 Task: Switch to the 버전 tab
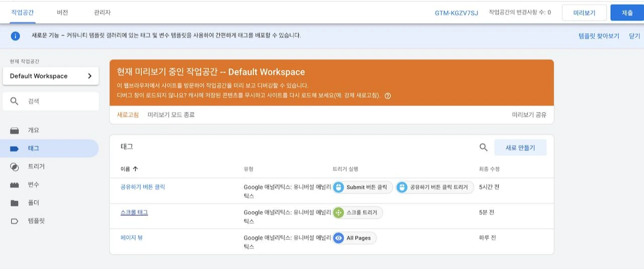pyautogui.click(x=63, y=13)
